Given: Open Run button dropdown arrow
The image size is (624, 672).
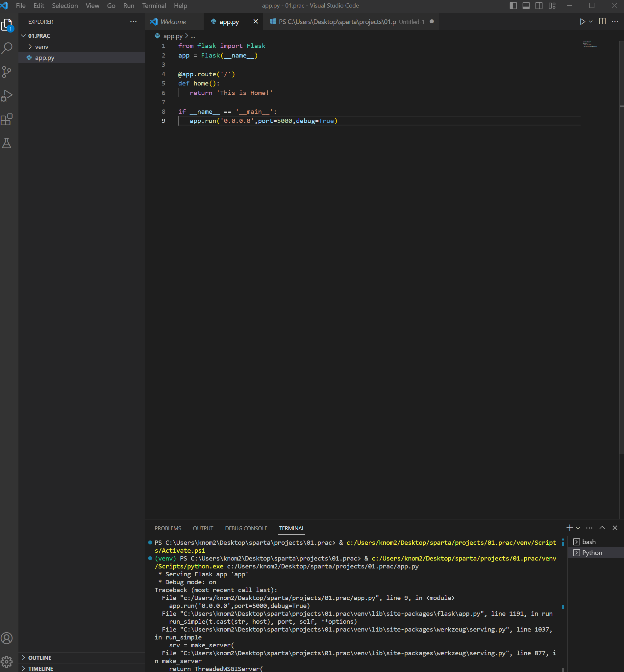Looking at the screenshot, I should pyautogui.click(x=590, y=22).
